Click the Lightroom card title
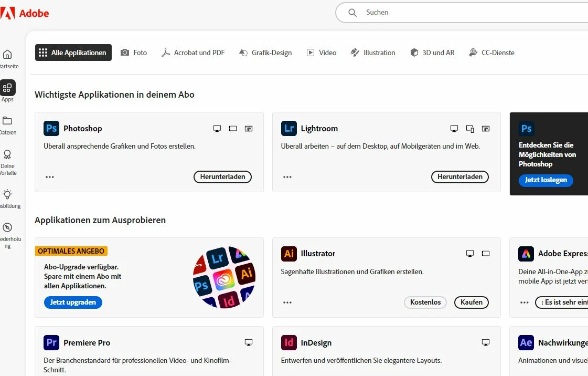 319,128
